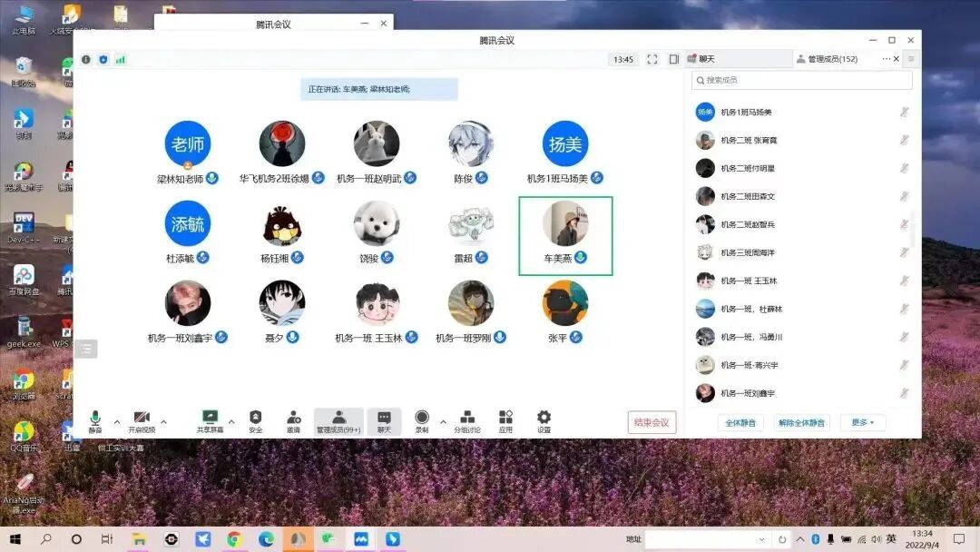This screenshot has width=980, height=552.
Task: Click the blue security shield status icon
Action: coord(103,59)
